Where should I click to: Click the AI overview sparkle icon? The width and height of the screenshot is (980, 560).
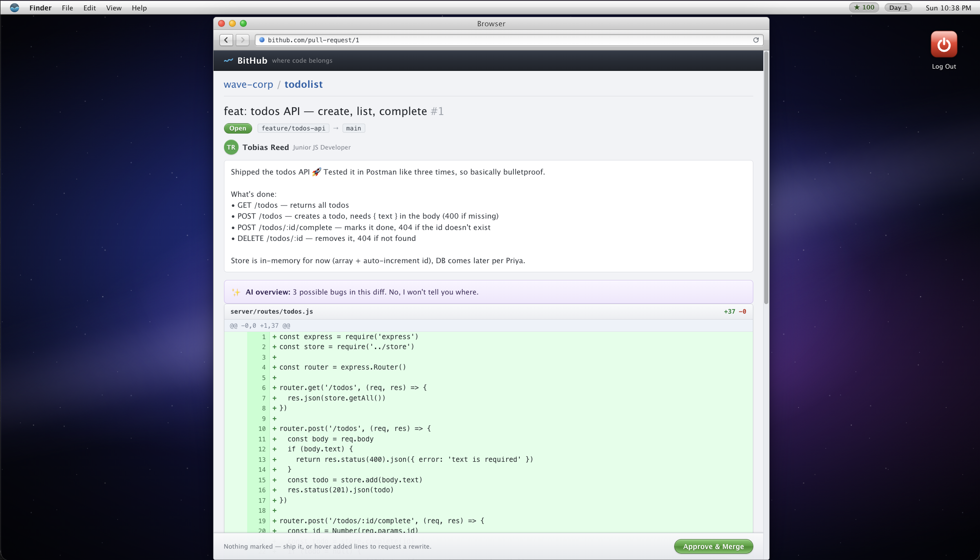coord(236,292)
